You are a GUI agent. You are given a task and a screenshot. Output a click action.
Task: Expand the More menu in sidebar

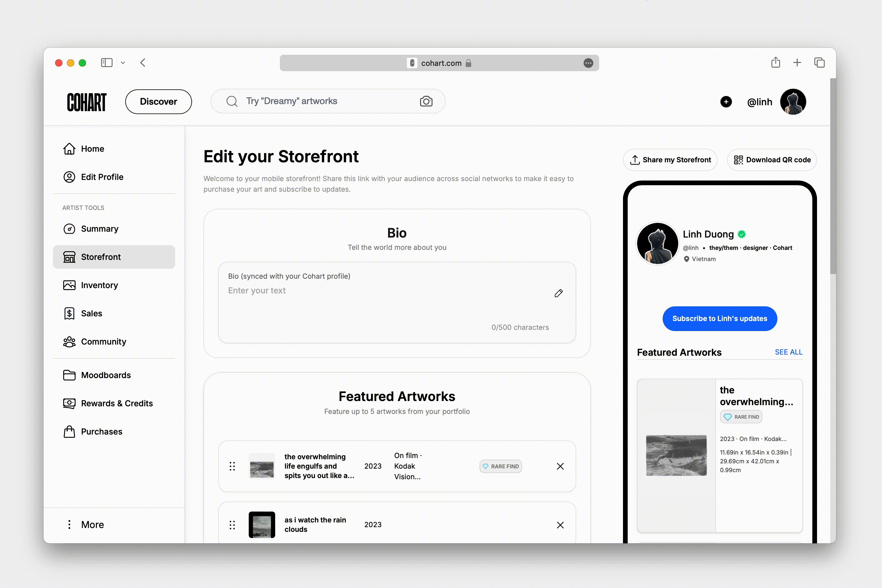91,524
